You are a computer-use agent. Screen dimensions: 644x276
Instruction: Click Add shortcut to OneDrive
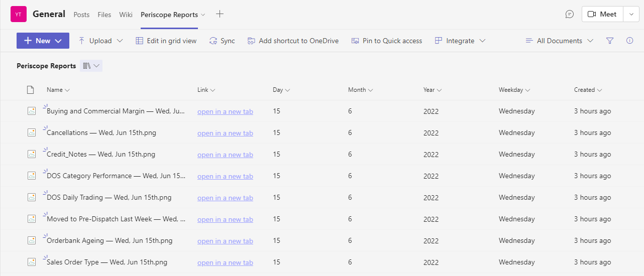[293, 41]
